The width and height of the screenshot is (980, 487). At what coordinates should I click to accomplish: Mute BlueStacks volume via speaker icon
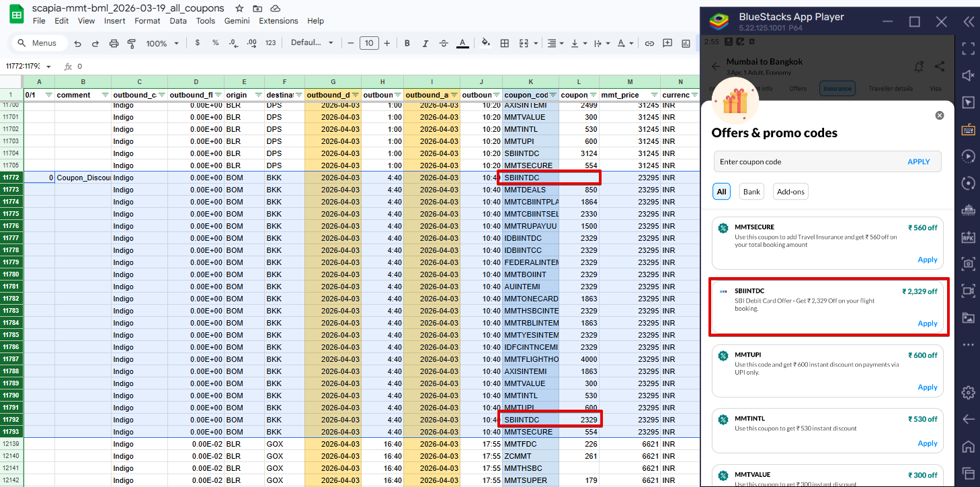(968, 75)
